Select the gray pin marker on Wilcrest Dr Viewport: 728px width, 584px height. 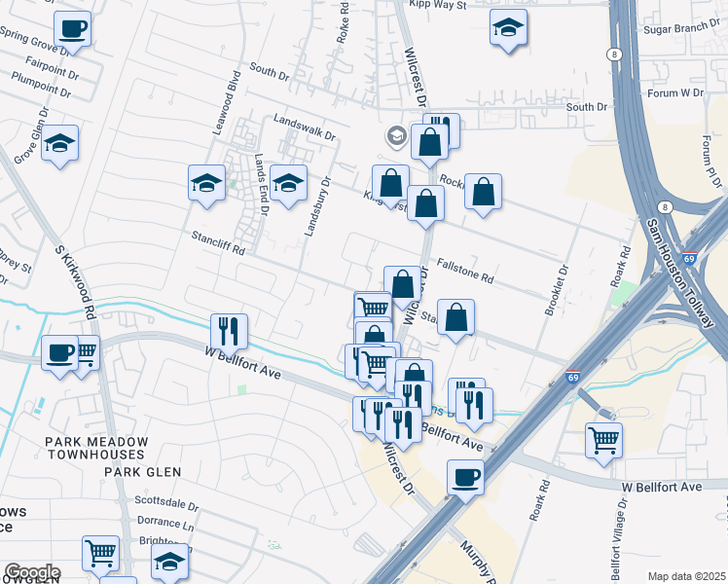396,135
